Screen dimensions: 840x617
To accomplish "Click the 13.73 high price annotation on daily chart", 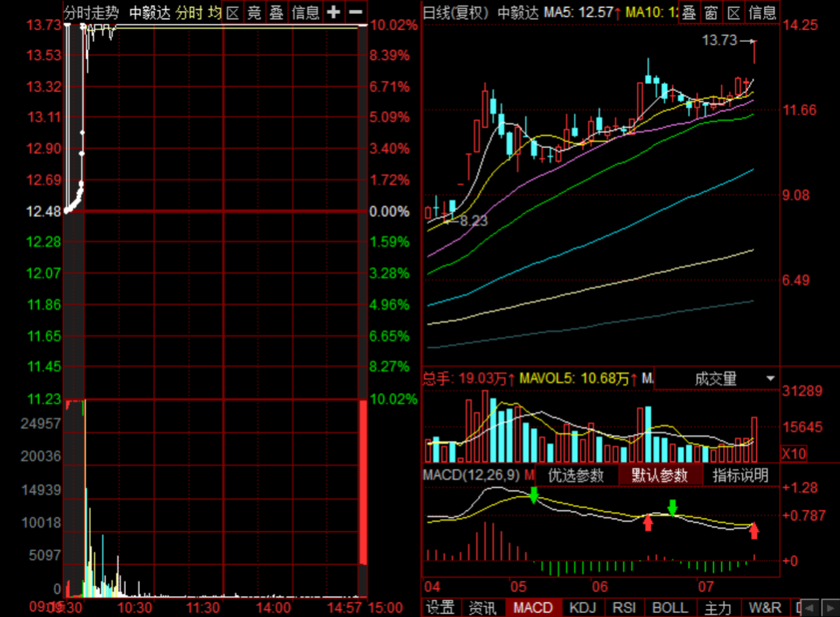I will [x=719, y=40].
